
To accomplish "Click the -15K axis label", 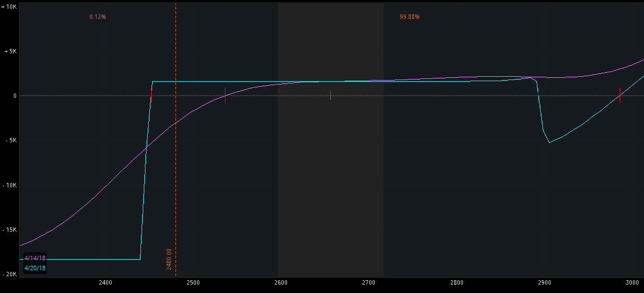I will (x=9, y=230).
